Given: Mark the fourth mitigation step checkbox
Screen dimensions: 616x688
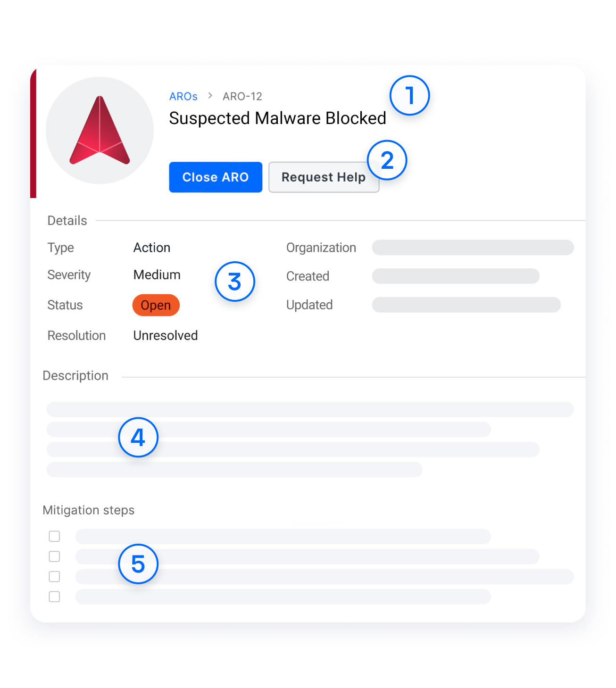Looking at the screenshot, I should [x=55, y=597].
